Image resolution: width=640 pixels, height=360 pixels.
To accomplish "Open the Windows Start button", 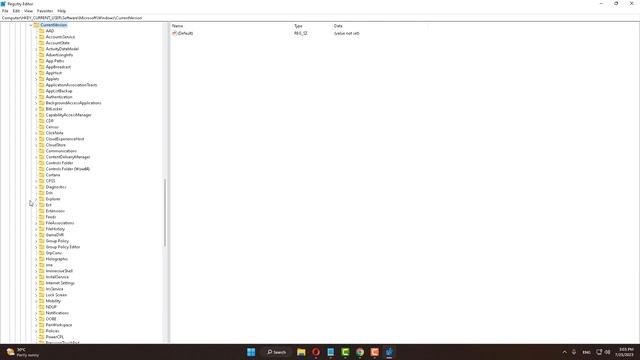I will pos(251,352).
